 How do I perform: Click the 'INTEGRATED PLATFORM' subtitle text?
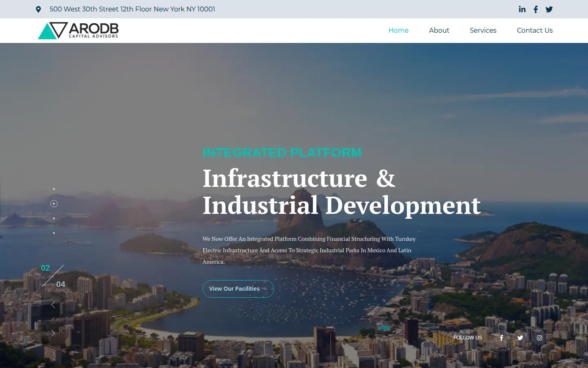282,153
